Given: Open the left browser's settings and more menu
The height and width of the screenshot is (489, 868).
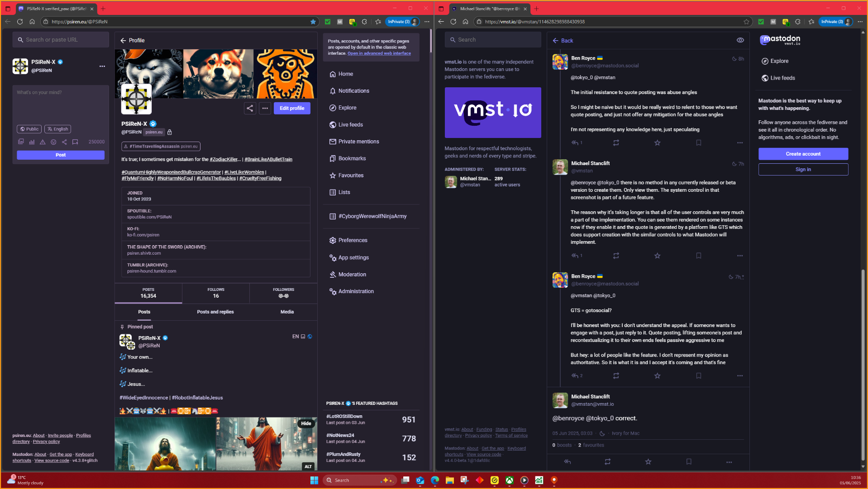Looking at the screenshot, I should pos(427,22).
